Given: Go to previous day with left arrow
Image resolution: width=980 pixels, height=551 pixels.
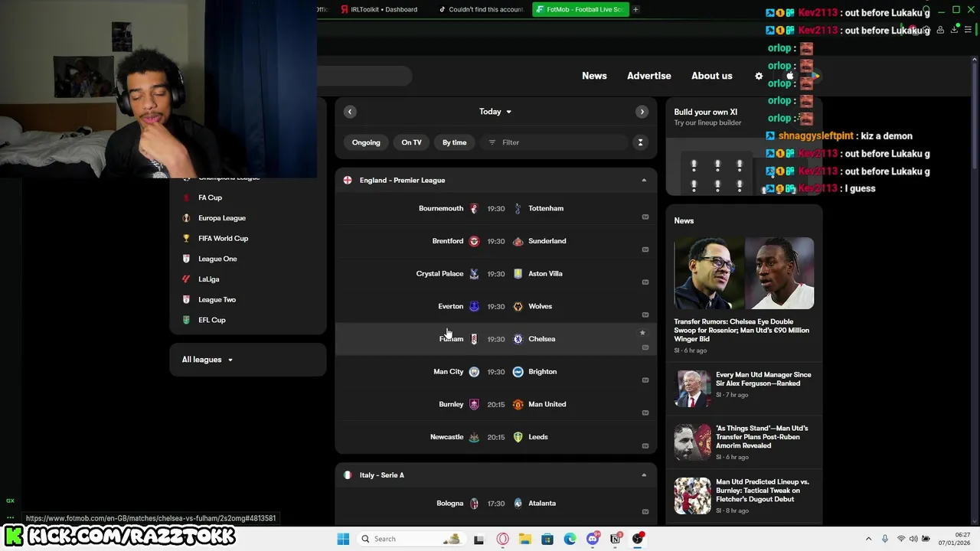Looking at the screenshot, I should (x=350, y=112).
